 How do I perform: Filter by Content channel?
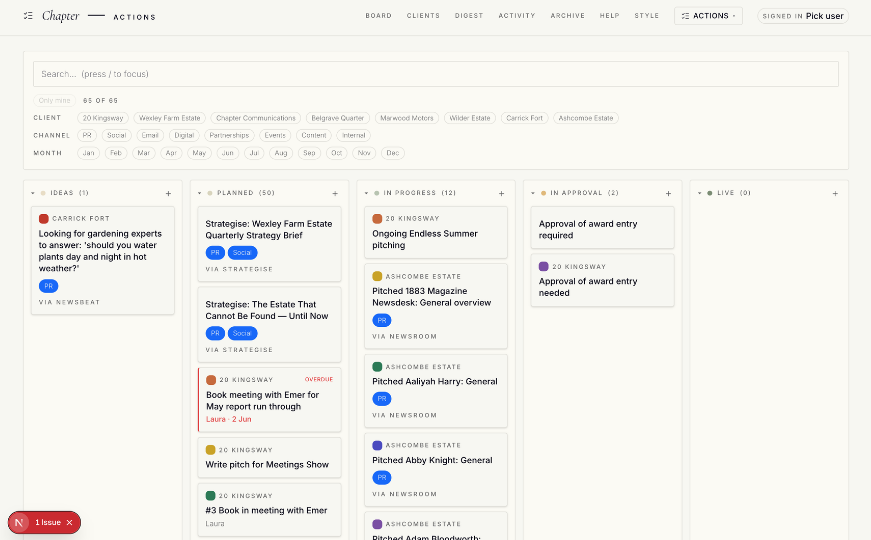point(314,136)
